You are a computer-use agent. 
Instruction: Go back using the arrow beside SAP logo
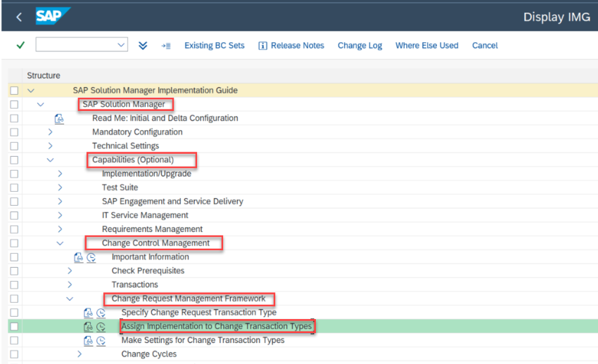19,17
